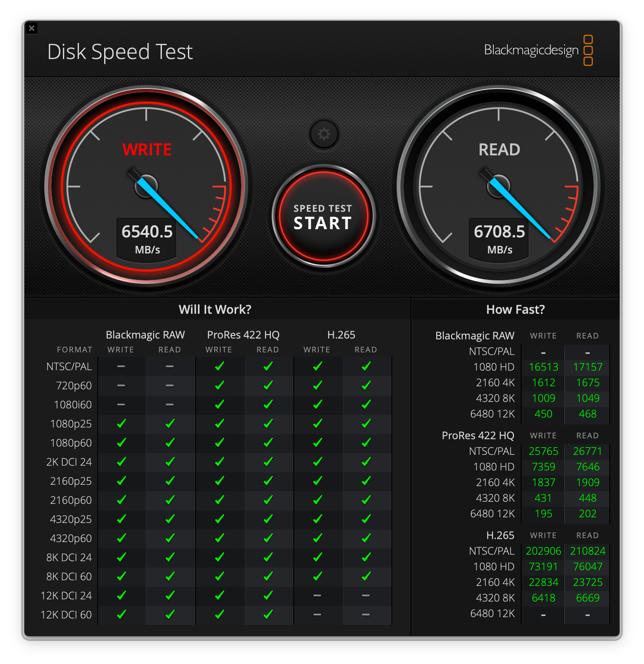Screen dimensions: 644x664
Task: Click H.265 read checkmark for 8K DCI 60
Action: pos(366,576)
